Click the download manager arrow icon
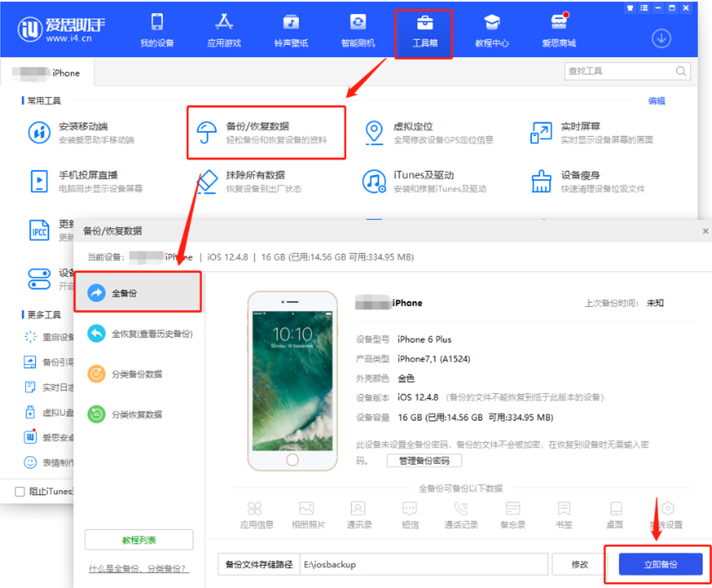712x588 pixels. click(661, 38)
